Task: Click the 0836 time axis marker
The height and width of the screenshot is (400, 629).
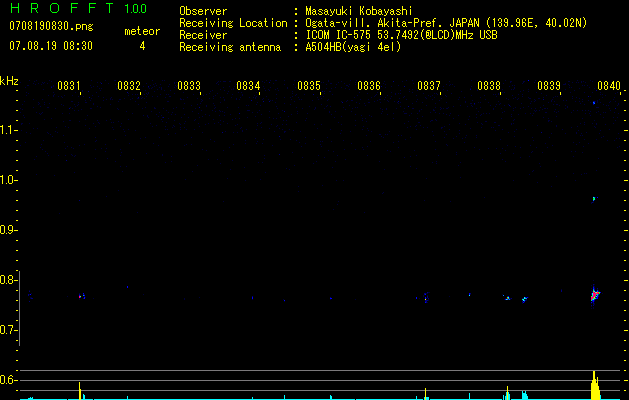Action: pyautogui.click(x=369, y=86)
